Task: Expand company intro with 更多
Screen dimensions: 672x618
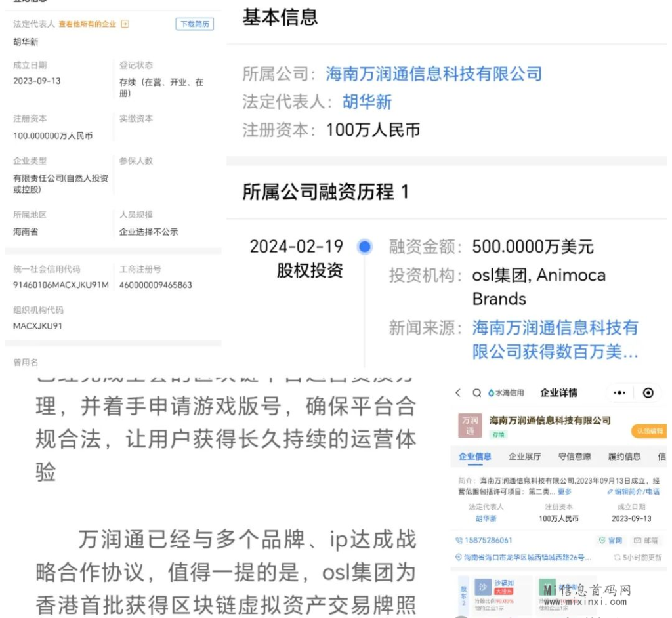Action: tap(564, 491)
